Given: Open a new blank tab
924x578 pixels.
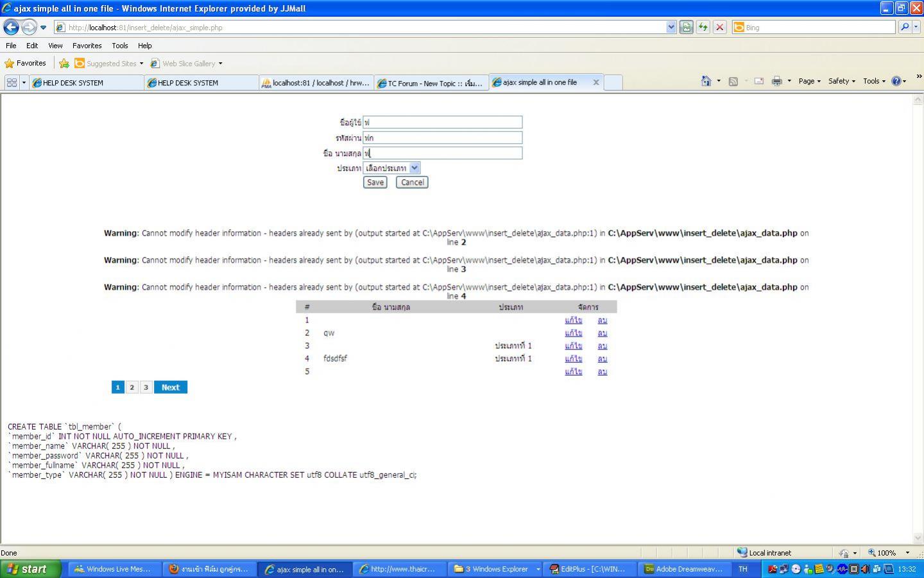Looking at the screenshot, I should [x=613, y=83].
